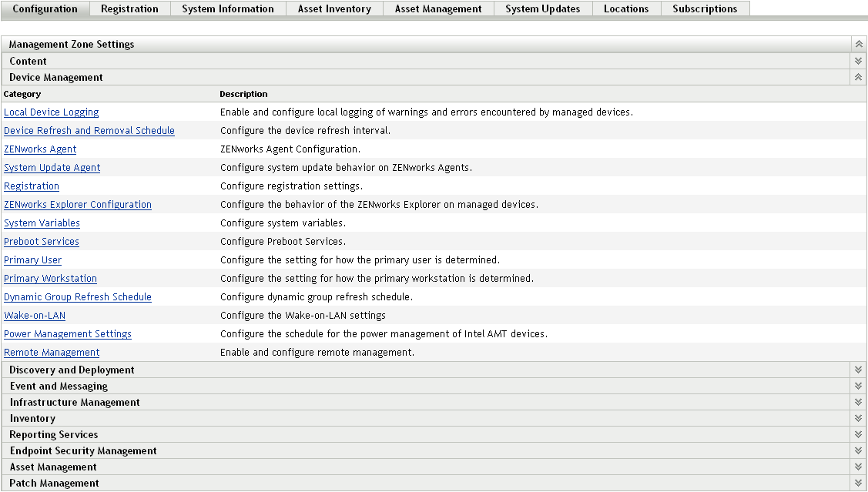The width and height of the screenshot is (868, 492).
Task: Open the Locations tab
Action: point(626,8)
